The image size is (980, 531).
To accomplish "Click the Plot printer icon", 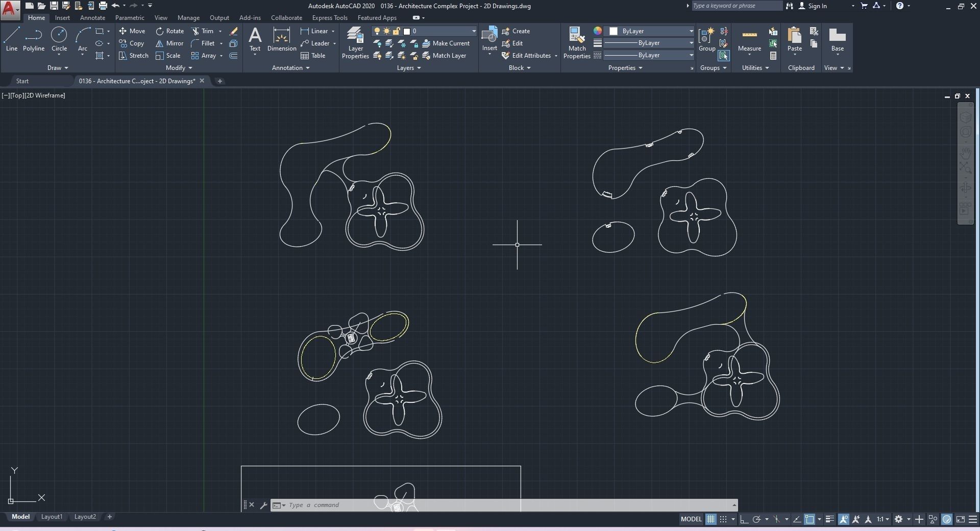I will pyautogui.click(x=103, y=6).
